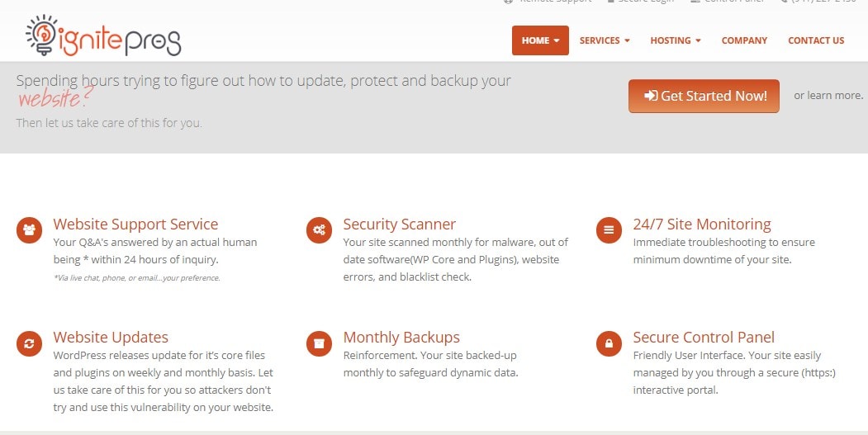868x435 pixels.
Task: Click the Website Support Service people icon
Action: coord(30,229)
